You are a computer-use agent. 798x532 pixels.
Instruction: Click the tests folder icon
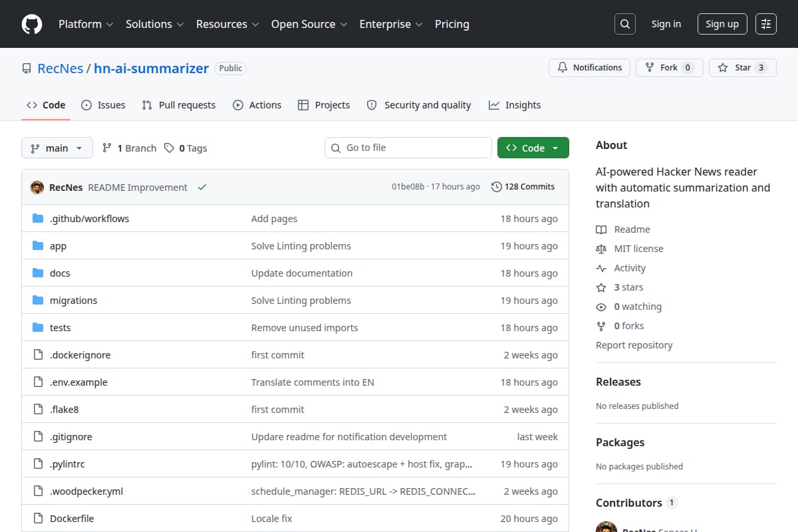(x=38, y=328)
